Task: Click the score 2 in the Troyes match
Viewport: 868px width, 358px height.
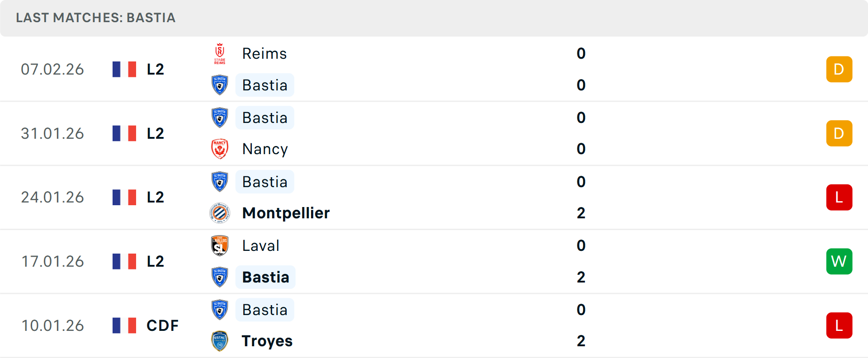Action: 581,341
